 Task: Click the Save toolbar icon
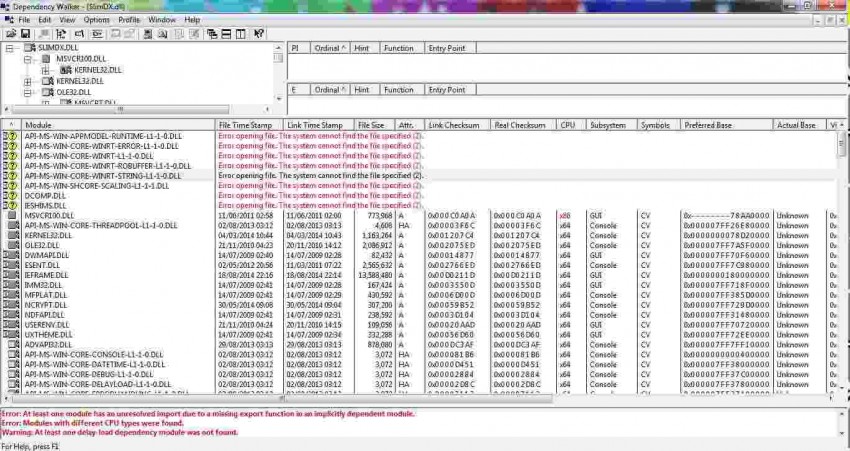tap(25, 33)
